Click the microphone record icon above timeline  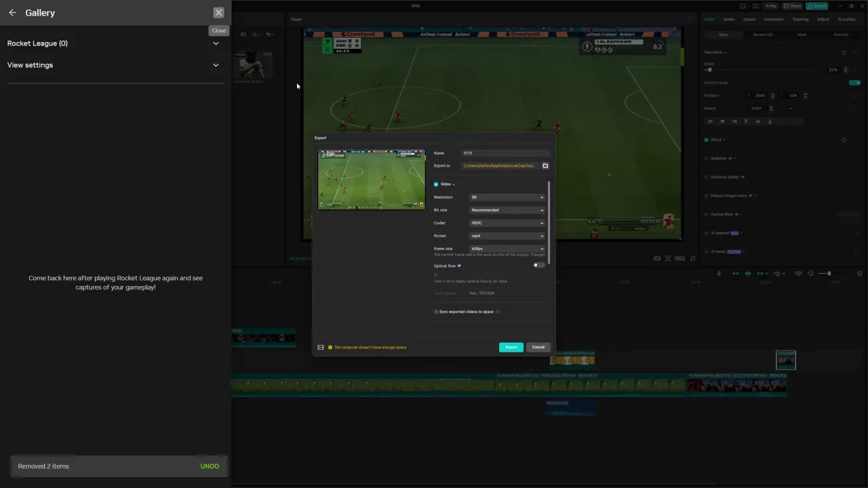tap(719, 273)
